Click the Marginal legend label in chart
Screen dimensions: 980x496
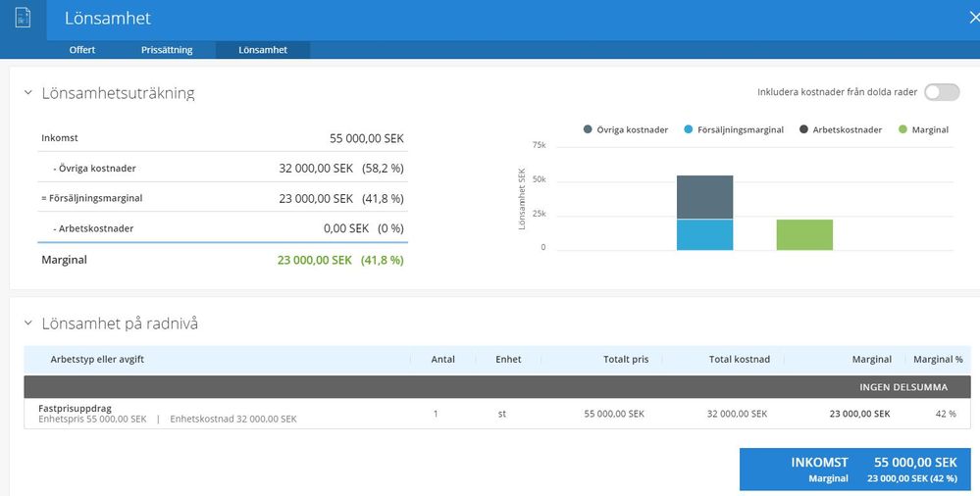pos(930,130)
